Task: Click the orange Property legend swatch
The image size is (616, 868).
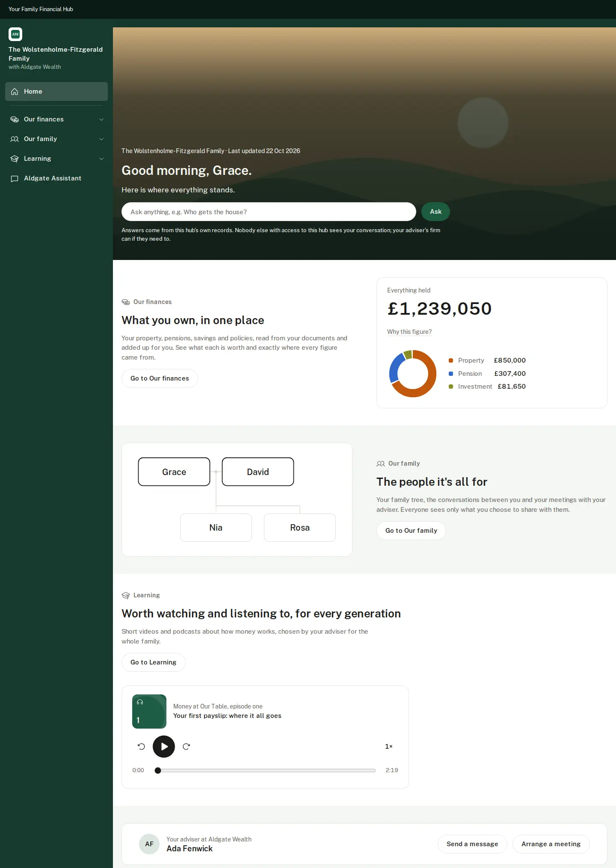Action: 451,360
